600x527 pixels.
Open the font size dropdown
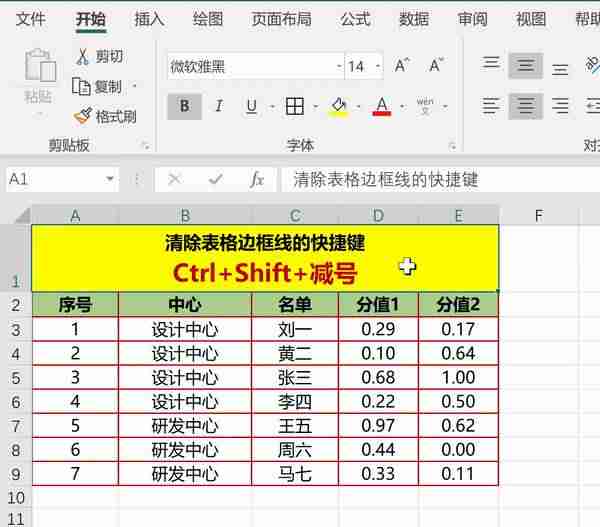(378, 66)
